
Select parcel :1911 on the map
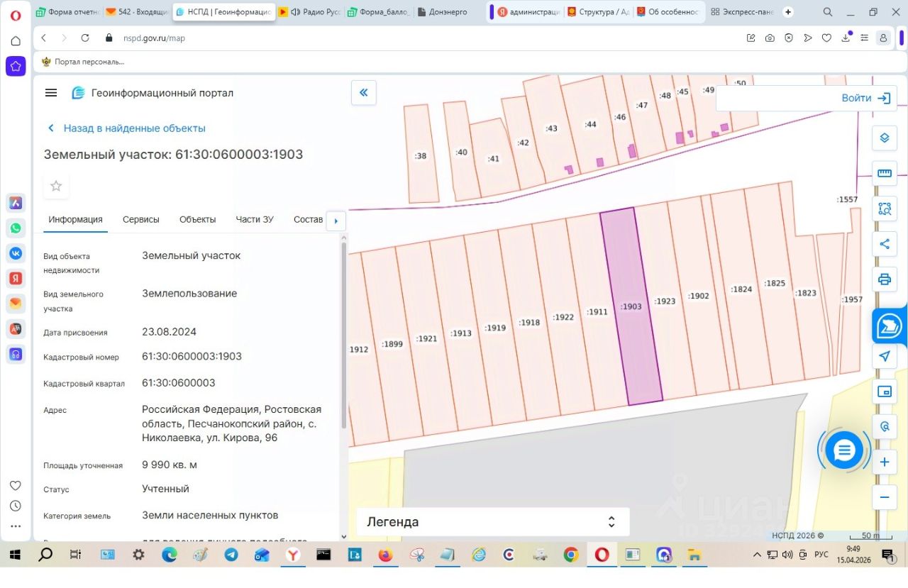point(597,311)
